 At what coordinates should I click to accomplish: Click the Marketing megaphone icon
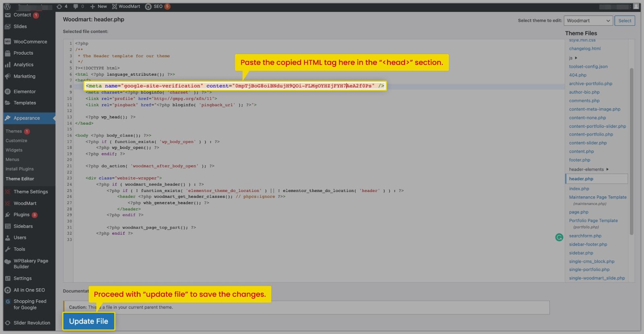pos(8,76)
